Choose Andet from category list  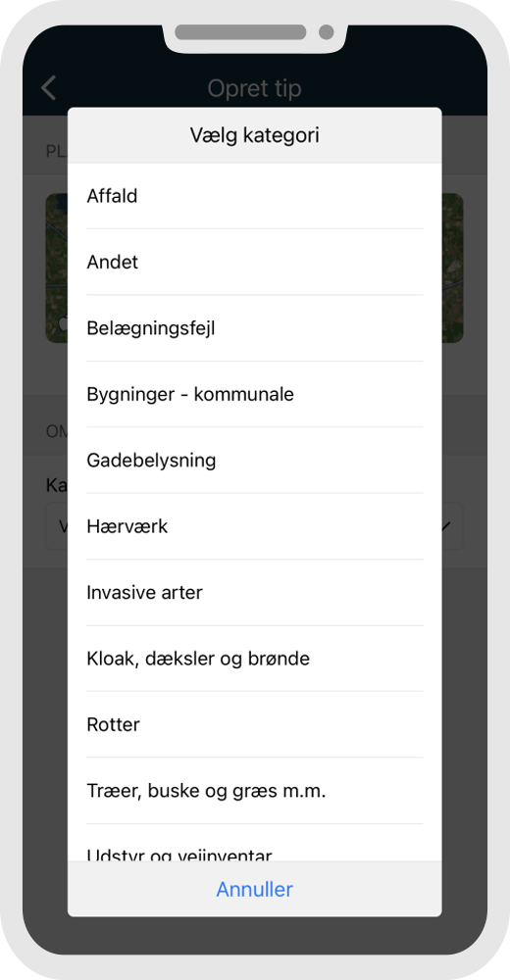[255, 262]
